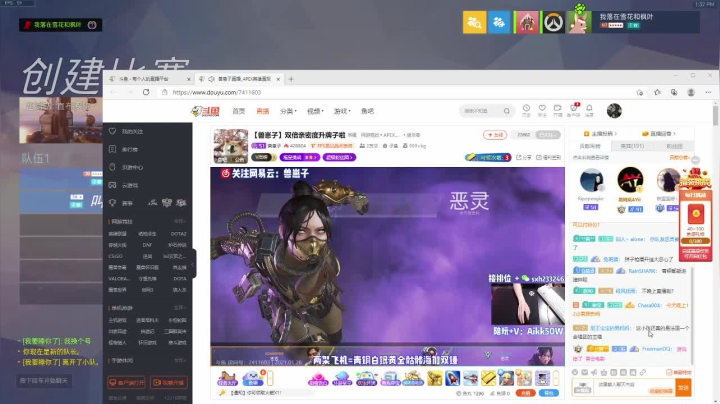The height and width of the screenshot is (404, 720).
Task: Switch to the nobles (191) tab in the chat panel
Action: pos(632,146)
